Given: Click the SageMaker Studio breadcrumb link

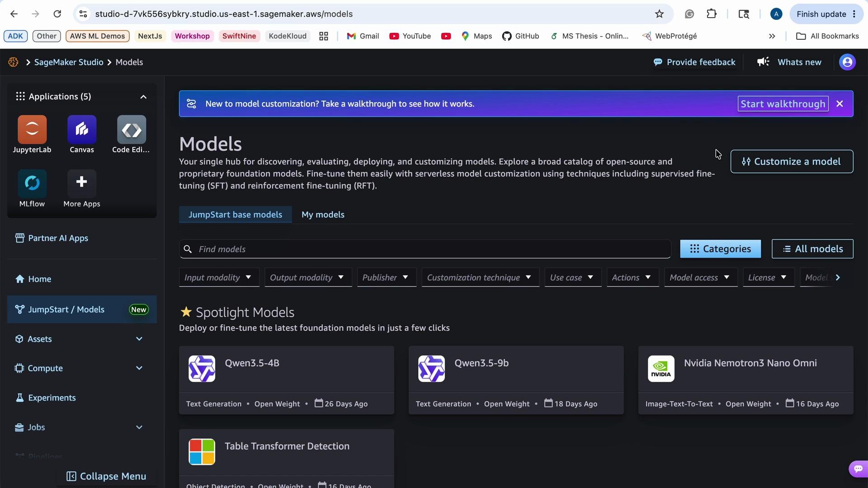Looking at the screenshot, I should point(69,62).
